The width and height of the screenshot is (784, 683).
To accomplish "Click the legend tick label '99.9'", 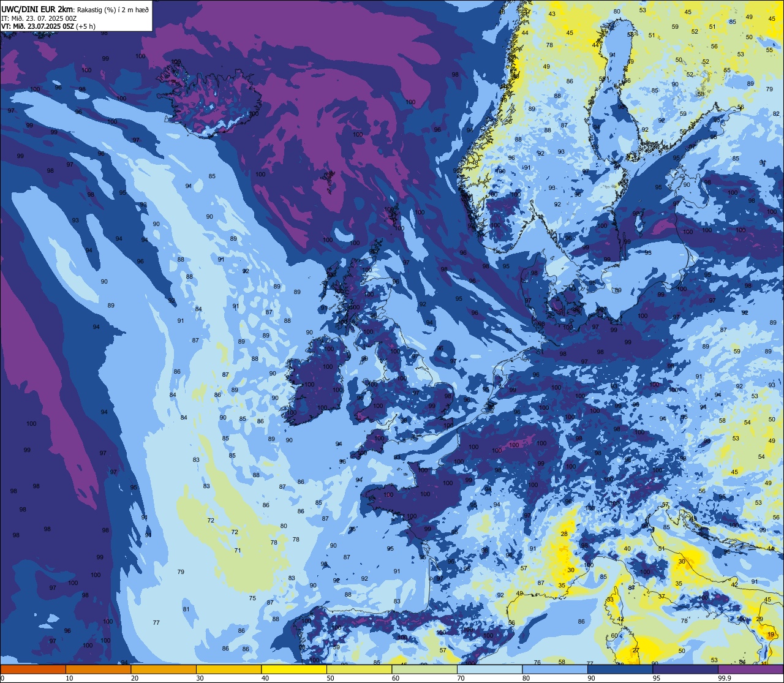I will 725,678.
